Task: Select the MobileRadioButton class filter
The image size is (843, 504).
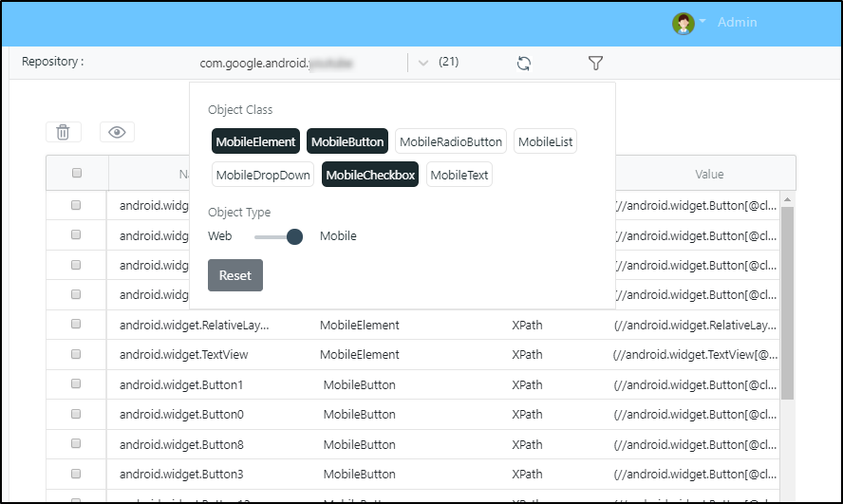Action: point(450,141)
